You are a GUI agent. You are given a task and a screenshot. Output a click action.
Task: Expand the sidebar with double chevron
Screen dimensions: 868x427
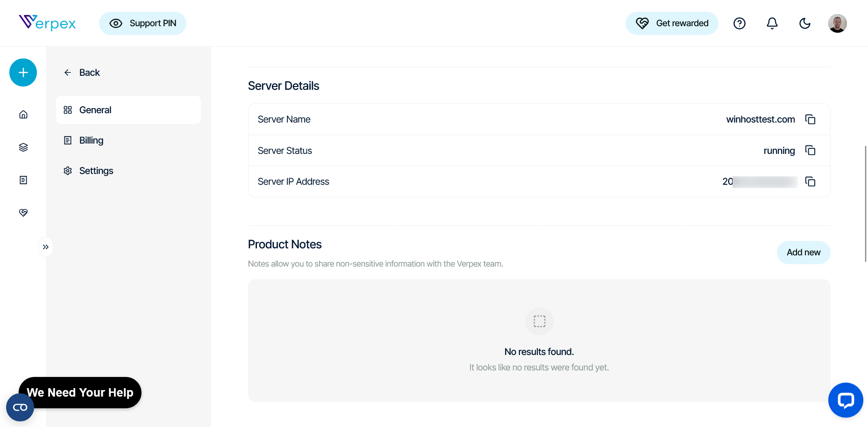click(46, 247)
